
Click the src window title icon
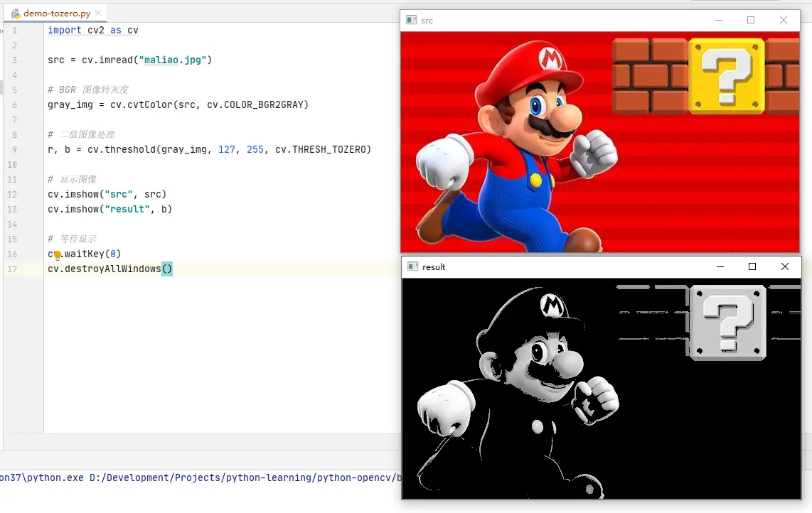[x=412, y=20]
